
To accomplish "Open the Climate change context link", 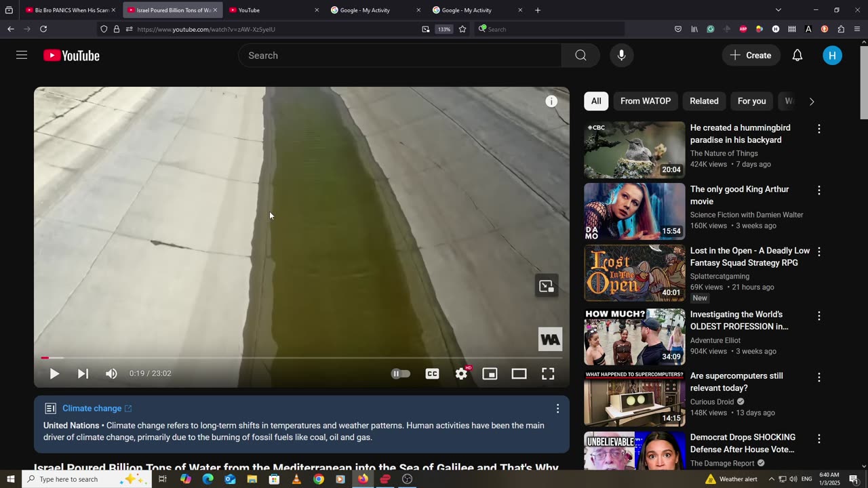I will [x=97, y=408].
